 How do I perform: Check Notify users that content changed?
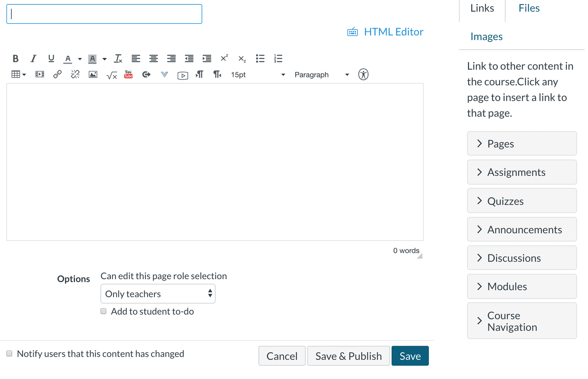pos(9,354)
